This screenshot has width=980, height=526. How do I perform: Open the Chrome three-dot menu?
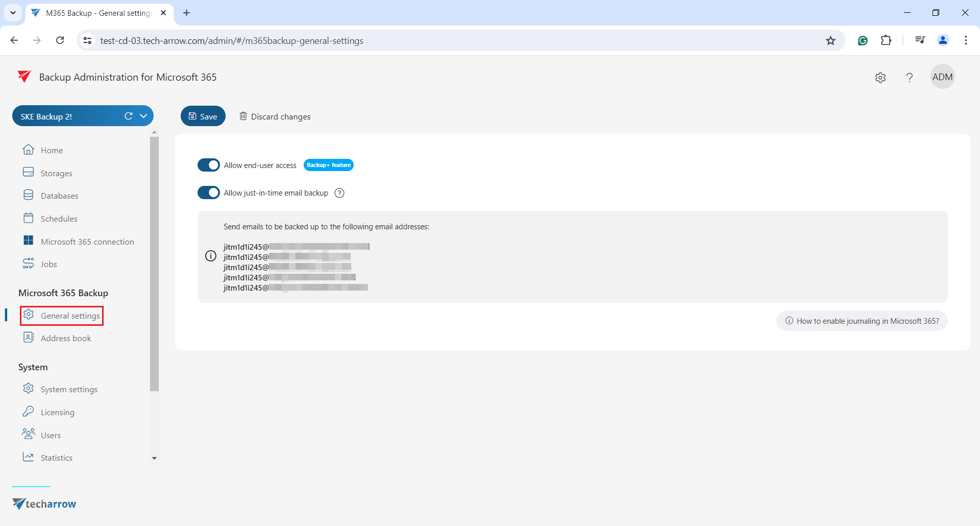(966, 40)
